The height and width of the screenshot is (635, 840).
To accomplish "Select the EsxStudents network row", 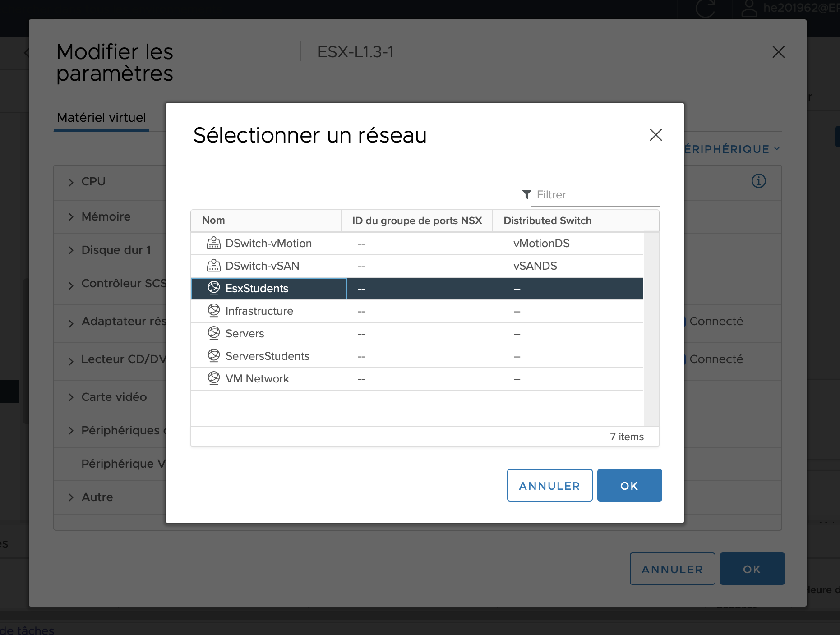I will (417, 289).
